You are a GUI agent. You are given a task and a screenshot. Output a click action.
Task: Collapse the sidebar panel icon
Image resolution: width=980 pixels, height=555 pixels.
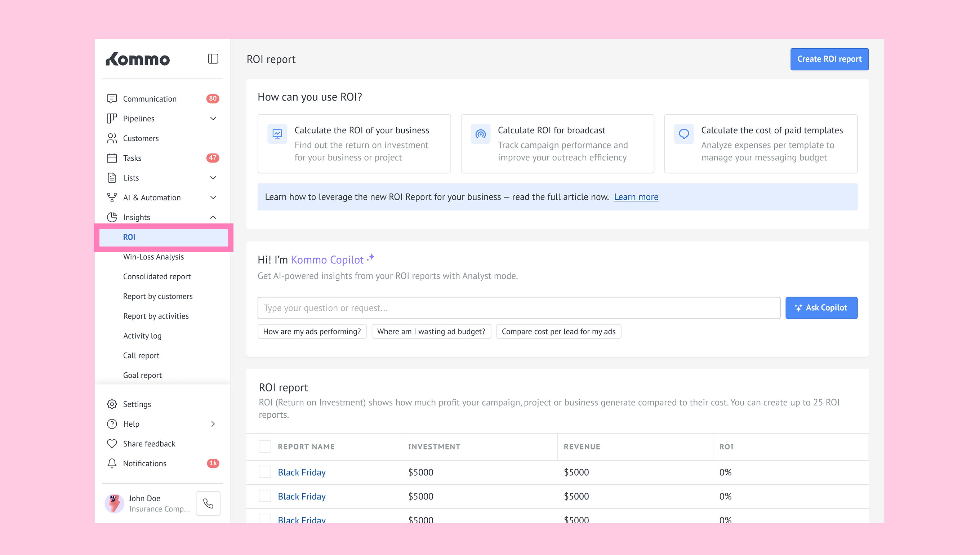213,59
